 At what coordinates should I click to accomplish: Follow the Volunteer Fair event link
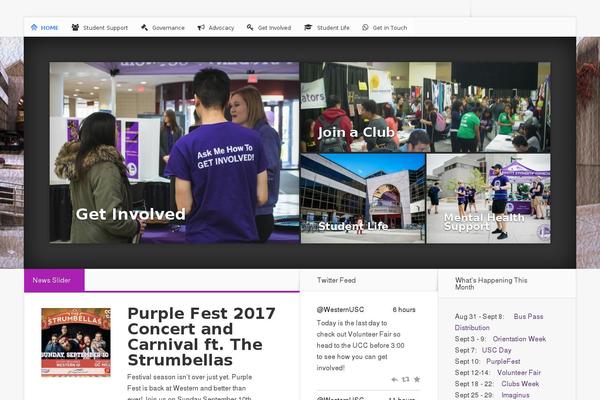pyautogui.click(x=519, y=372)
